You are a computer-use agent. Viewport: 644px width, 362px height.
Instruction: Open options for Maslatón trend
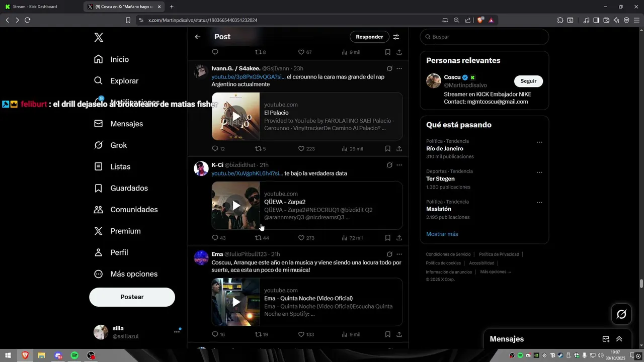(x=539, y=203)
